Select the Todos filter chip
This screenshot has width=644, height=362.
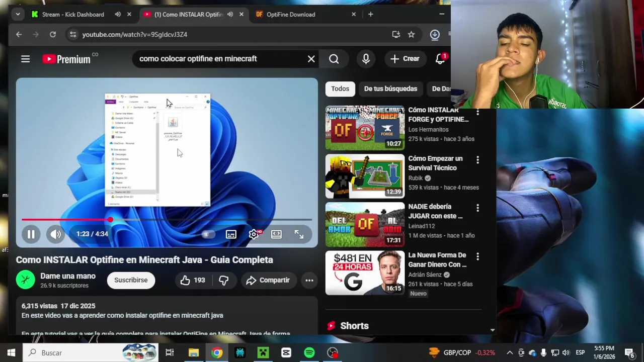(x=340, y=88)
